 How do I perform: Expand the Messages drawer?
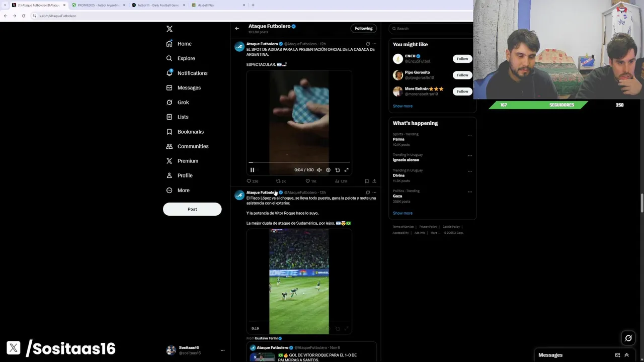coord(626,355)
